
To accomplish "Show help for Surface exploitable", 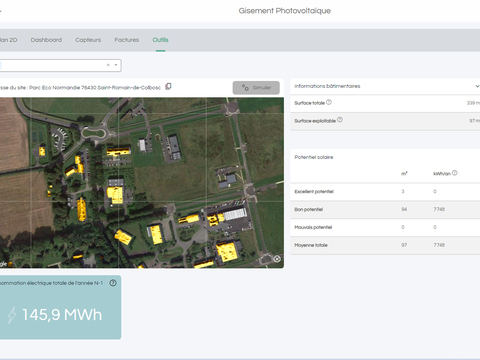I will pyautogui.click(x=340, y=120).
